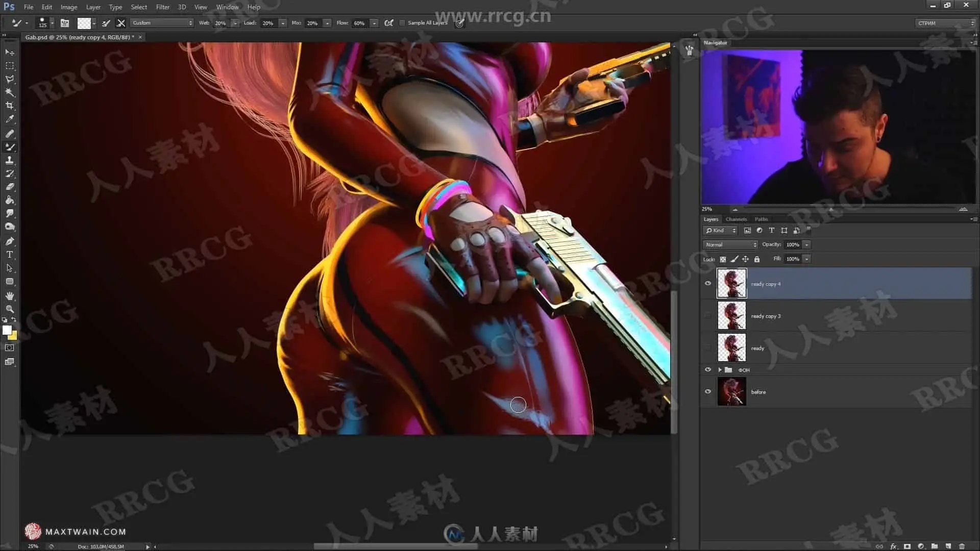This screenshot has height=551, width=980.
Task: Enable Sample All Layers checkbox
Action: coord(402,23)
